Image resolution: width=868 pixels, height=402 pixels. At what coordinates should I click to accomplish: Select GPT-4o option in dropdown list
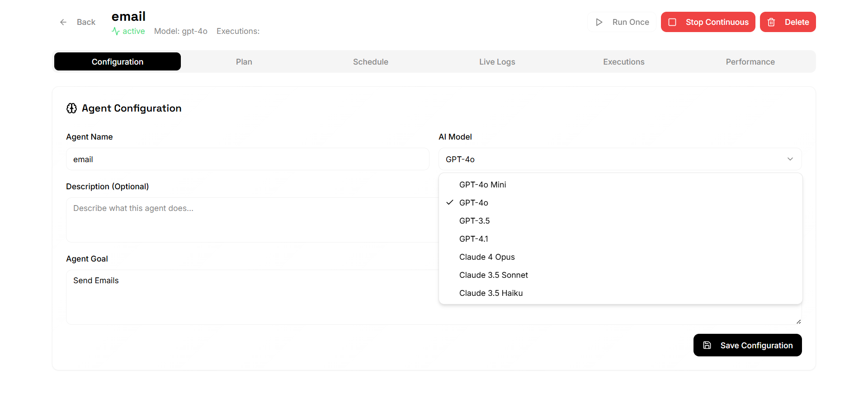point(620,203)
